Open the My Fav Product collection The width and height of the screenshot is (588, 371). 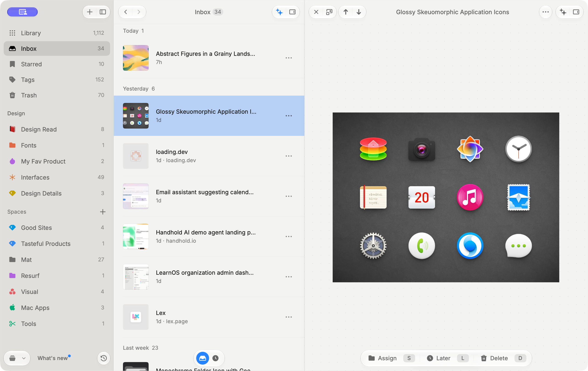click(57, 161)
